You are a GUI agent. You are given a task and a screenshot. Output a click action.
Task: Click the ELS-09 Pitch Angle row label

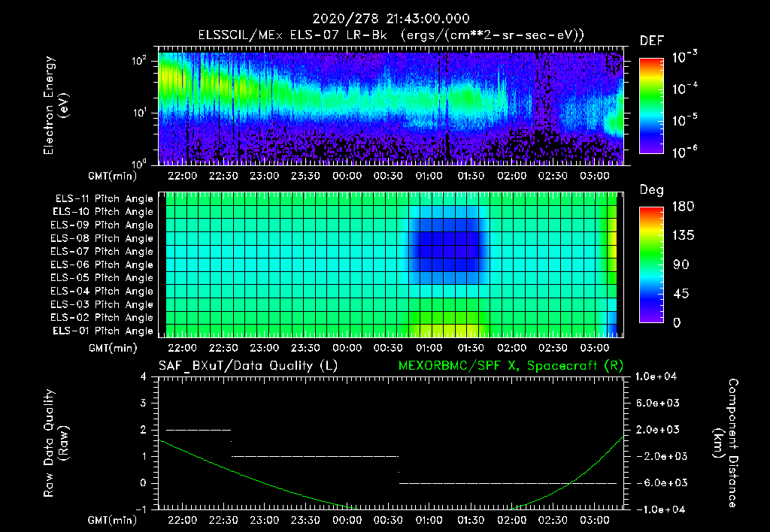(x=102, y=225)
